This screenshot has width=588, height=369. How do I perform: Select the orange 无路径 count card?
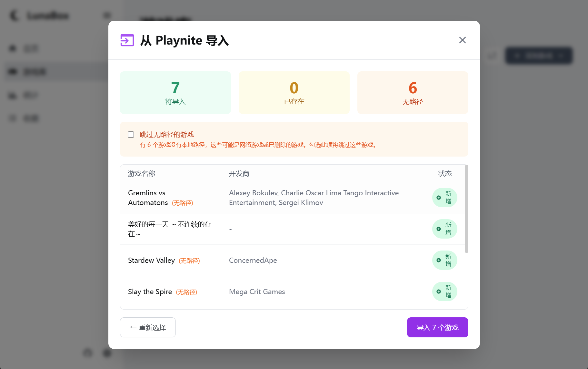(x=413, y=93)
